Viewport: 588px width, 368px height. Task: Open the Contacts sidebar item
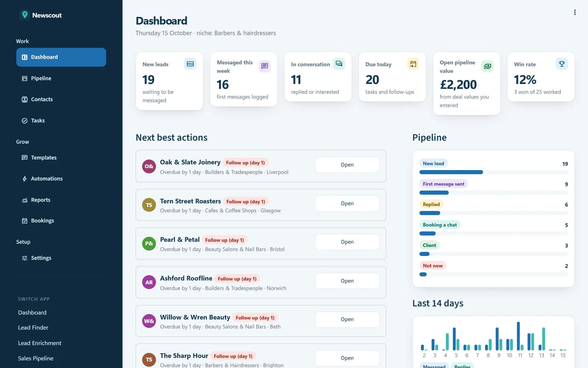pos(61,99)
